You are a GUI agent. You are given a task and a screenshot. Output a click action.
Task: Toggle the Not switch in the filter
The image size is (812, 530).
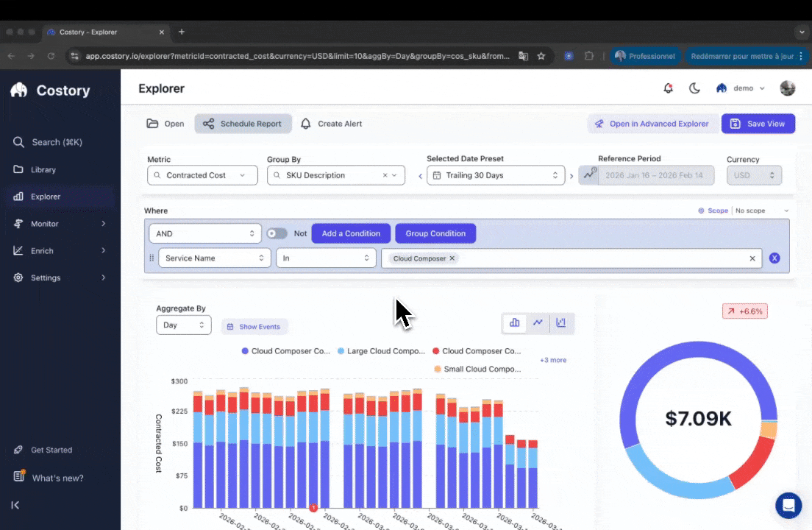[x=276, y=233]
